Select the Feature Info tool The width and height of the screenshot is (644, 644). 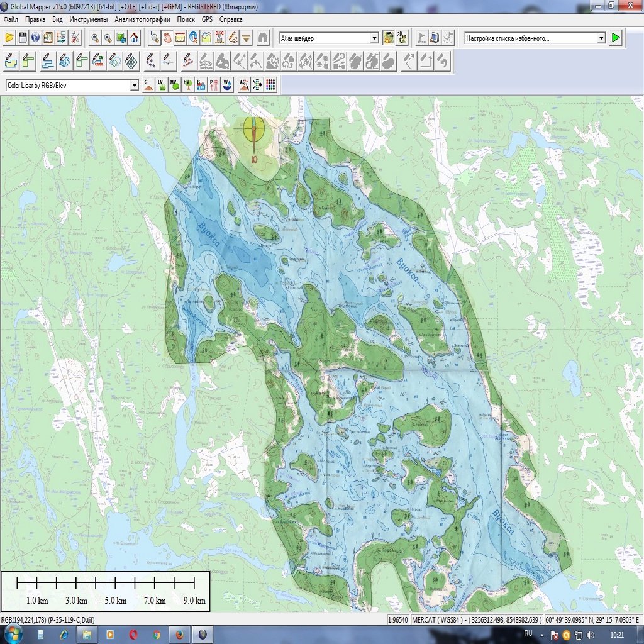193,38
